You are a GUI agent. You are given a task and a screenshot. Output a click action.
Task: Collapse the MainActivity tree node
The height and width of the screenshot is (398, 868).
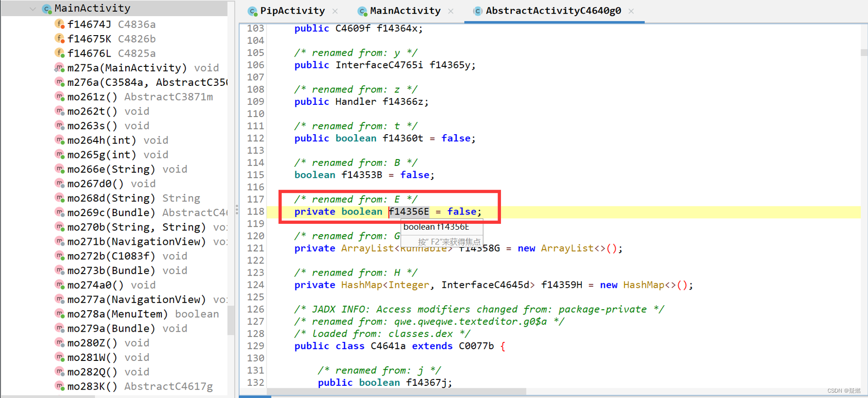pos(33,9)
